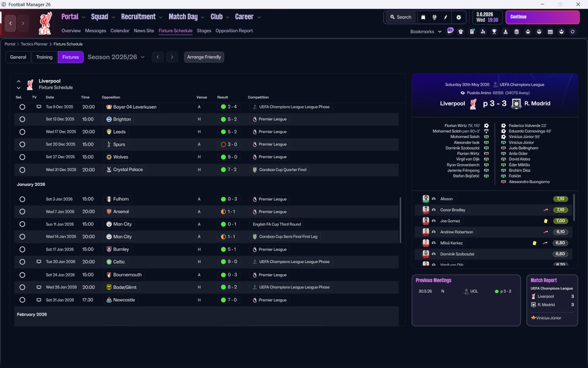
Task: Open the Stages tab
Action: pyautogui.click(x=204, y=31)
